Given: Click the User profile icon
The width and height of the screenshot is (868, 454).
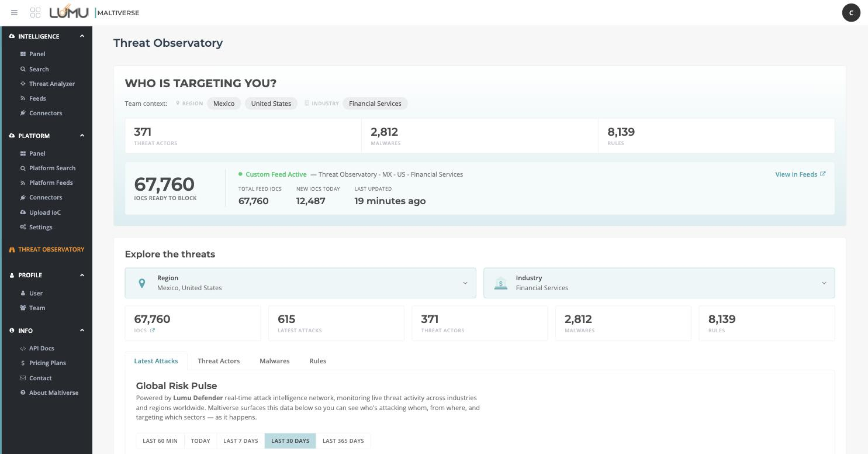Looking at the screenshot, I should (x=23, y=293).
